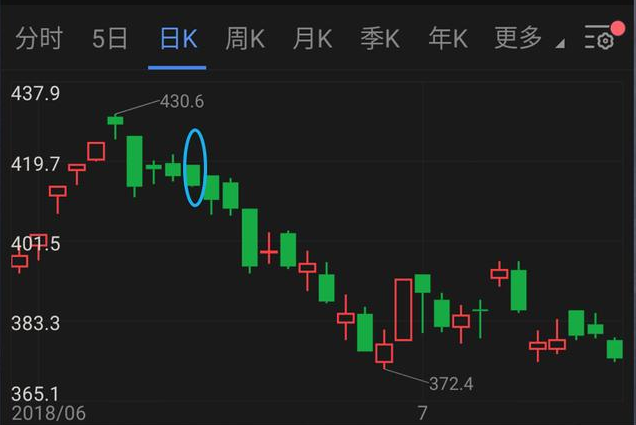Viewport: 636px width, 425px height.
Task: Switch to the 分时 intraday tab
Action: [39, 39]
